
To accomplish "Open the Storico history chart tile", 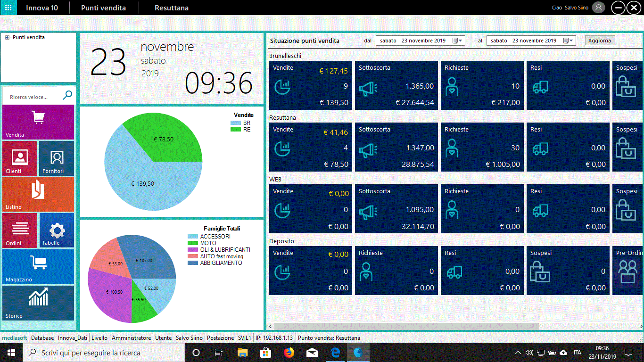I will [38, 303].
